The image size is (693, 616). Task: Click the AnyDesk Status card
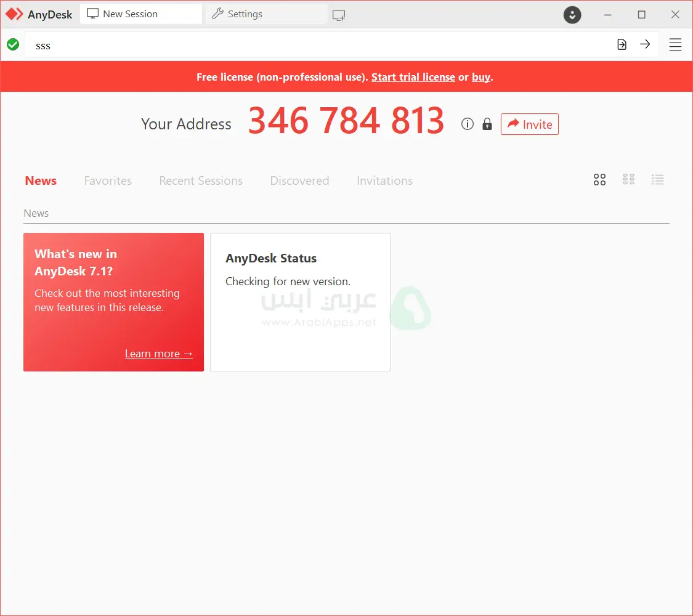click(300, 302)
